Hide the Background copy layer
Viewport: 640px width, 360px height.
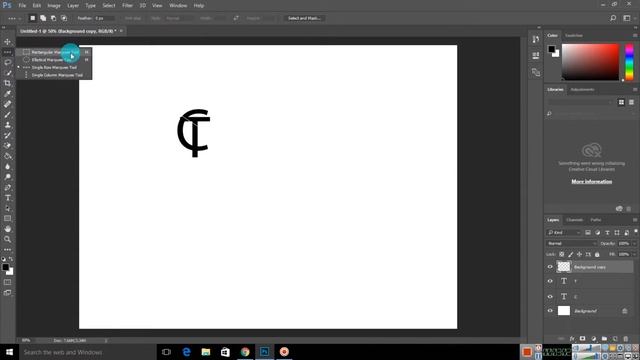point(550,267)
